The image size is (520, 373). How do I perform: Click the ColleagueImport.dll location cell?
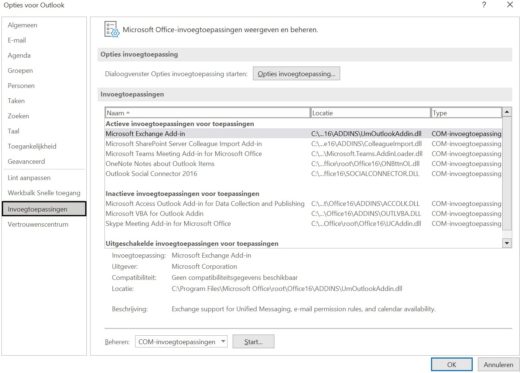366,144
